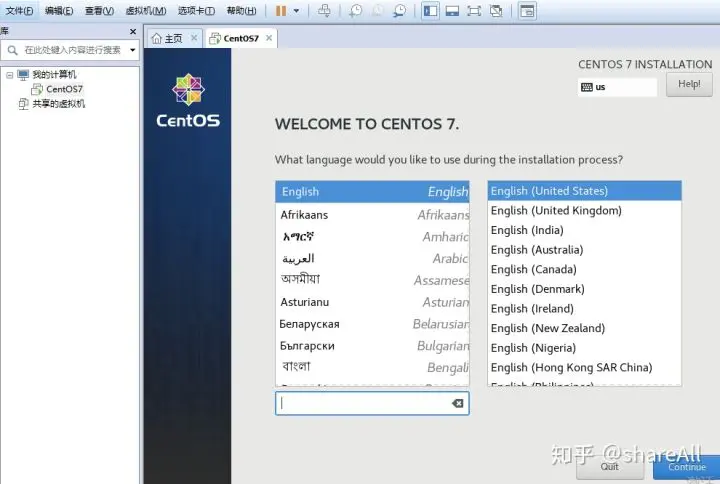
Task: Select Arabic in the language list
Action: [372, 259]
